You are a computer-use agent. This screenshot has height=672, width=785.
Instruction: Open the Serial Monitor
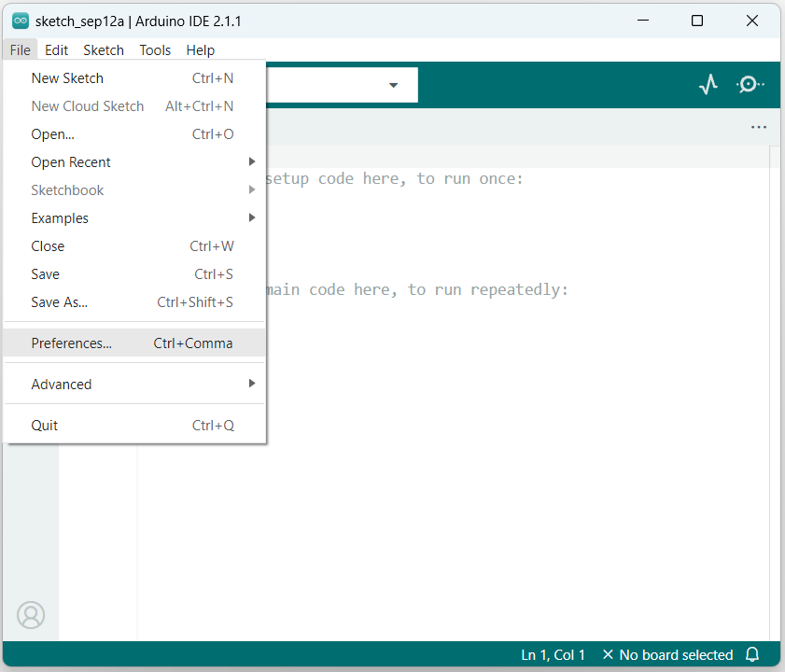pyautogui.click(x=750, y=84)
